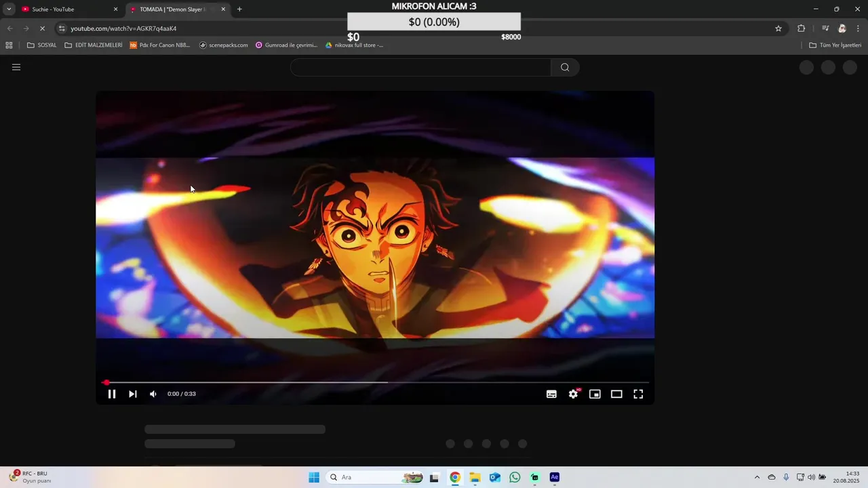Open Chrome profile avatar
The height and width of the screenshot is (488, 868).
click(842, 28)
